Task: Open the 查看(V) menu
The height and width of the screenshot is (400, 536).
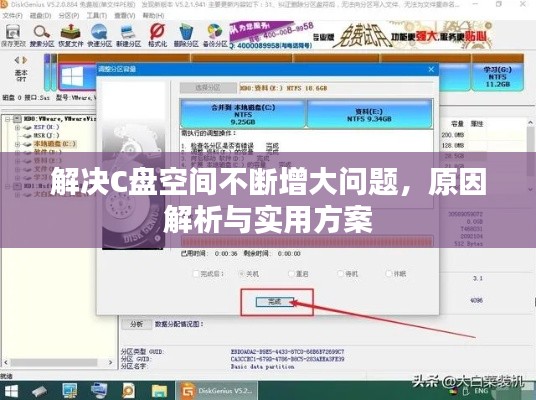Action: (125, 16)
